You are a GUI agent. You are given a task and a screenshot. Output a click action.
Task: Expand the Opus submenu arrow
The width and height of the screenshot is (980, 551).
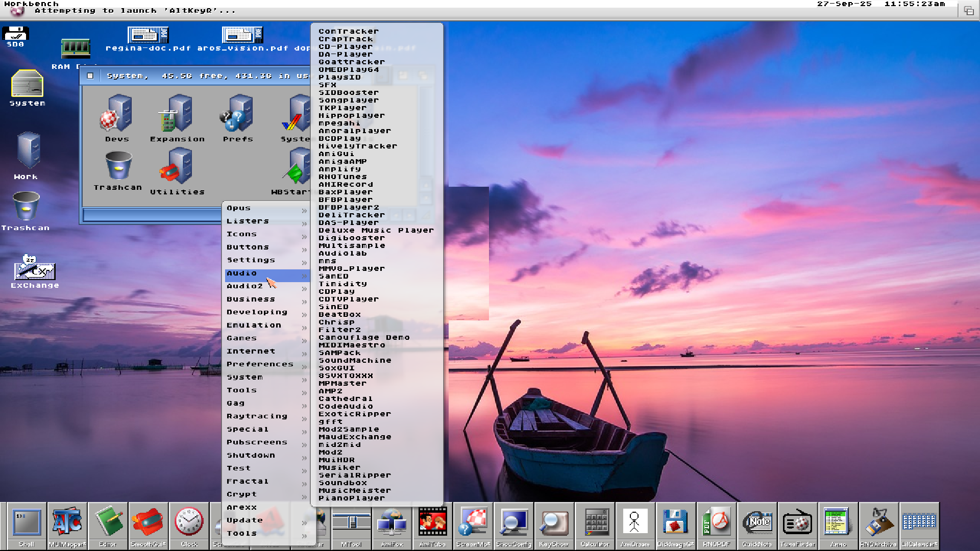[x=304, y=211]
